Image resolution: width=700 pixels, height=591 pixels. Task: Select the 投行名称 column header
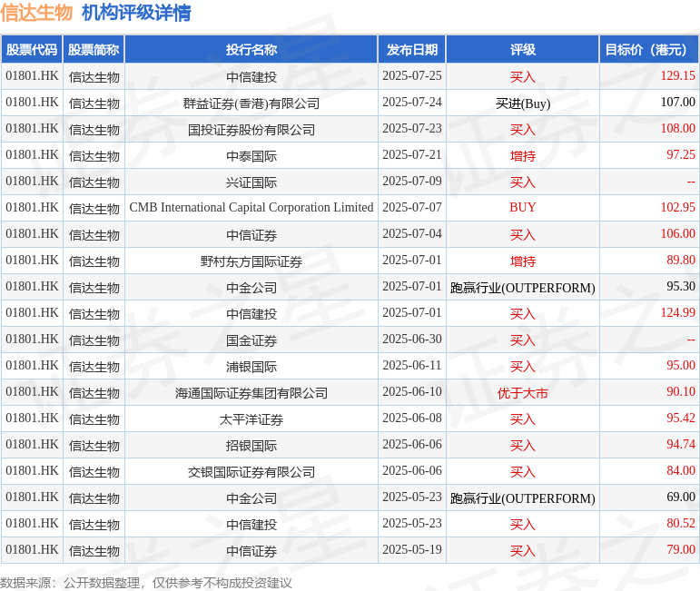click(251, 50)
